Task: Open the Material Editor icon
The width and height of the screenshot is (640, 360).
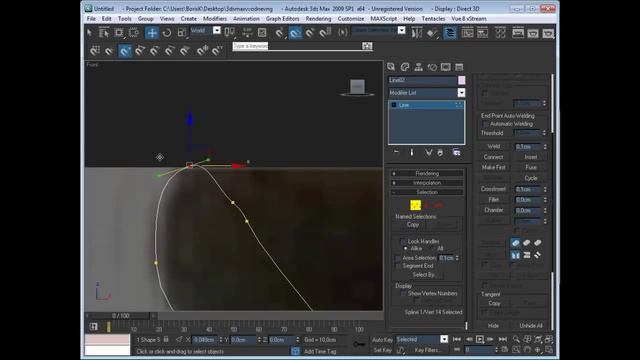Action: 500,33
